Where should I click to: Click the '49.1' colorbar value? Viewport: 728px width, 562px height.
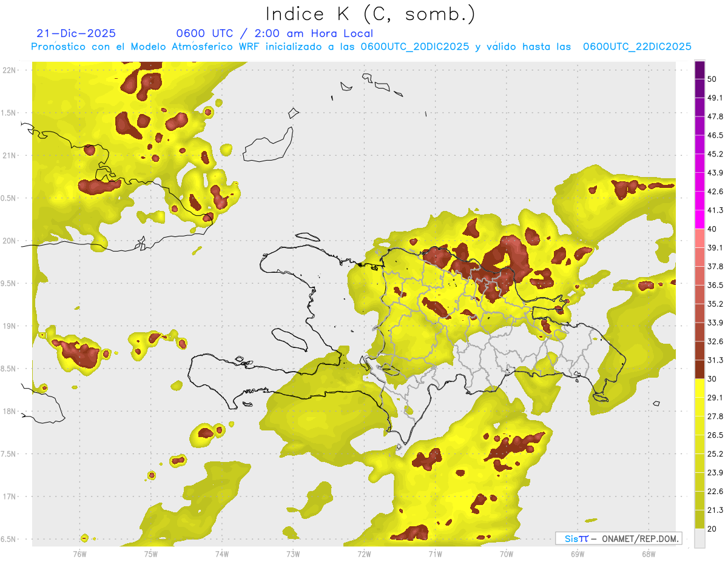(x=716, y=98)
